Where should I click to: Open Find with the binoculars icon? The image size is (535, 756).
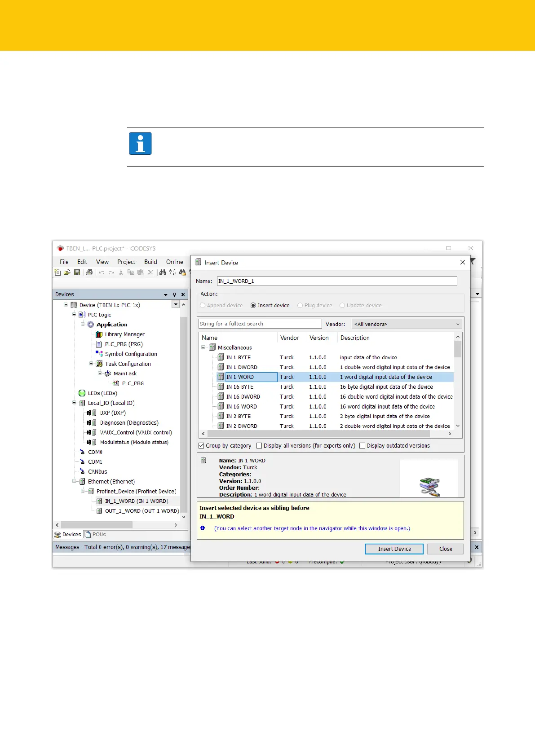point(163,272)
